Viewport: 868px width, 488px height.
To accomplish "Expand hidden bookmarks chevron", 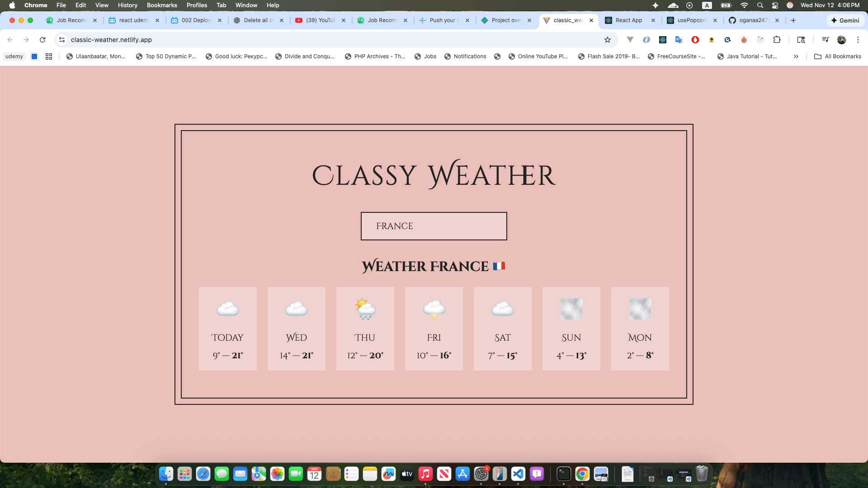I will [796, 56].
